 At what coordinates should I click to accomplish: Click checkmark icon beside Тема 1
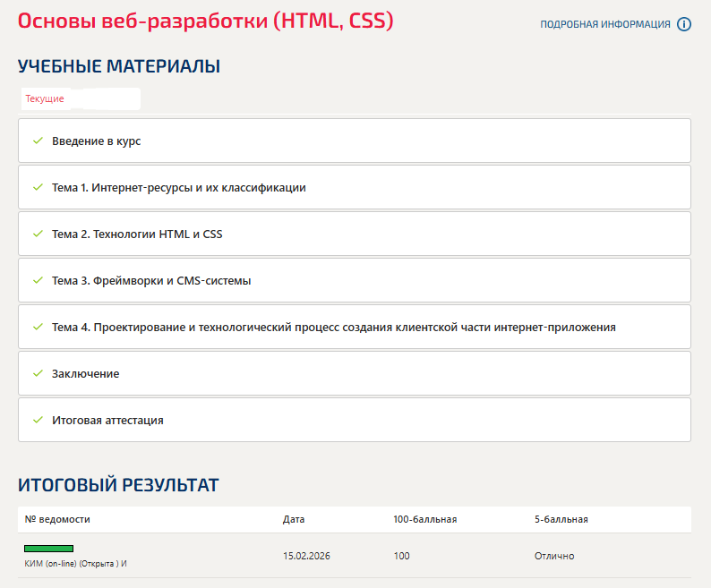click(x=38, y=188)
